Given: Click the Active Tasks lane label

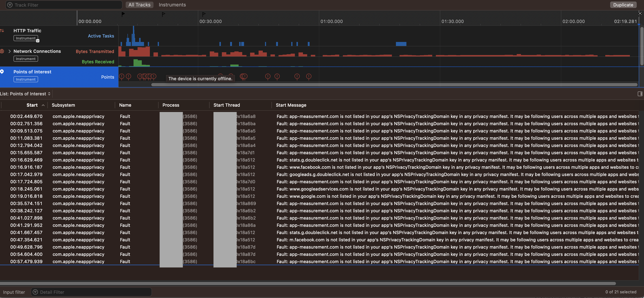Looking at the screenshot, I should (101, 36).
